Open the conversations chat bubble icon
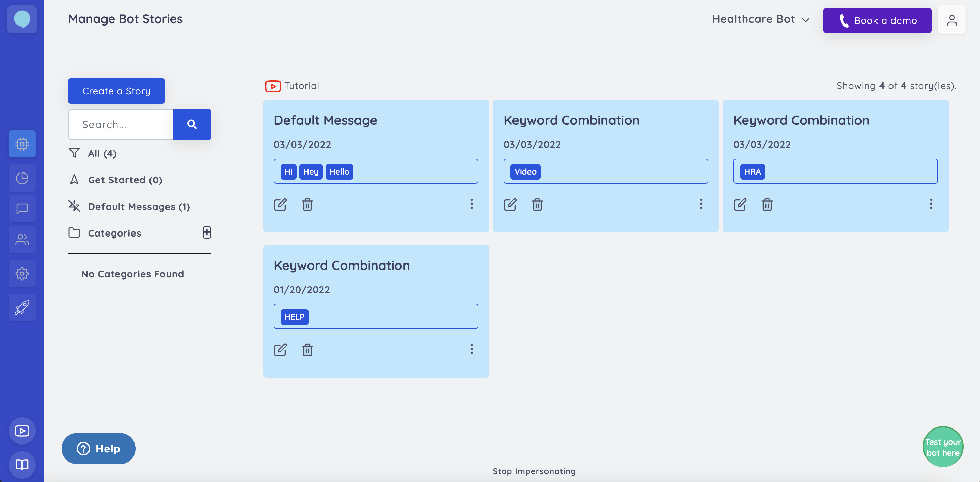980x482 pixels. [22, 208]
